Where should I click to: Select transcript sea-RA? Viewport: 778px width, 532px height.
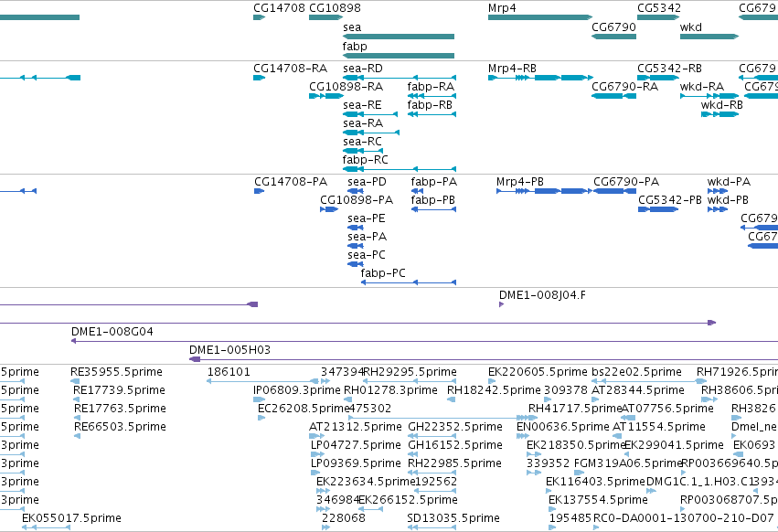[x=371, y=133]
